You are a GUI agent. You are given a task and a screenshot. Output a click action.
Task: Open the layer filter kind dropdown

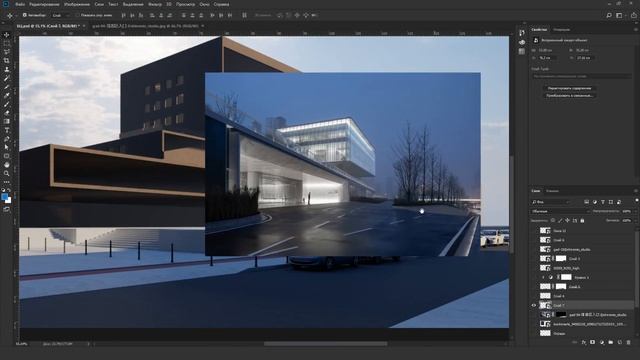click(x=551, y=202)
